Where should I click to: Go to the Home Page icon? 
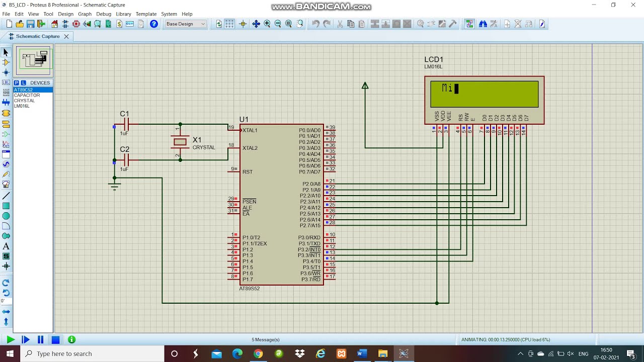[x=54, y=24]
